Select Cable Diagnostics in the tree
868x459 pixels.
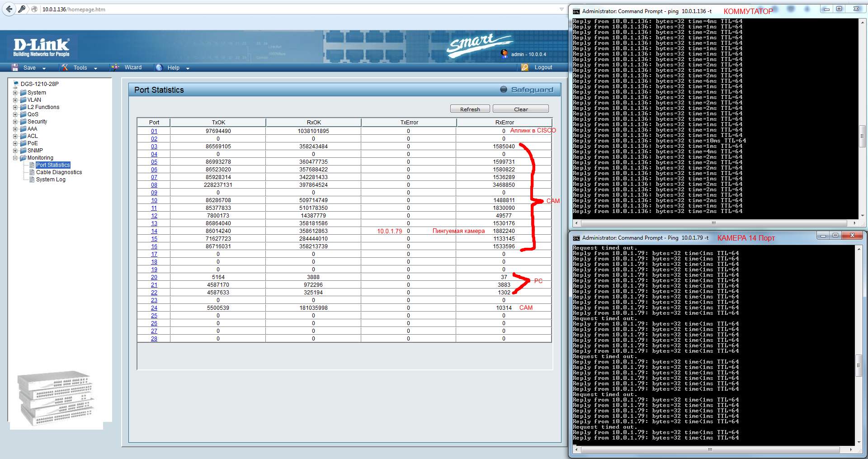[59, 172]
